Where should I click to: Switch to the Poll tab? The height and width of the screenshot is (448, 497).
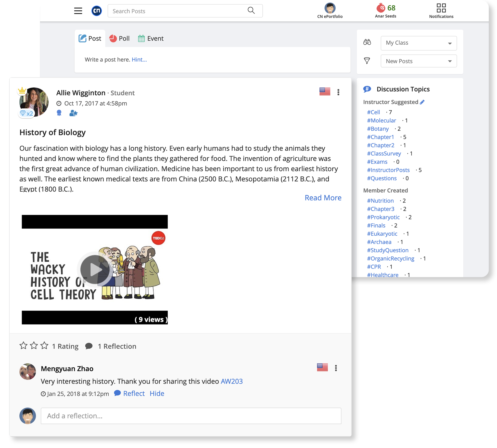coord(119,38)
